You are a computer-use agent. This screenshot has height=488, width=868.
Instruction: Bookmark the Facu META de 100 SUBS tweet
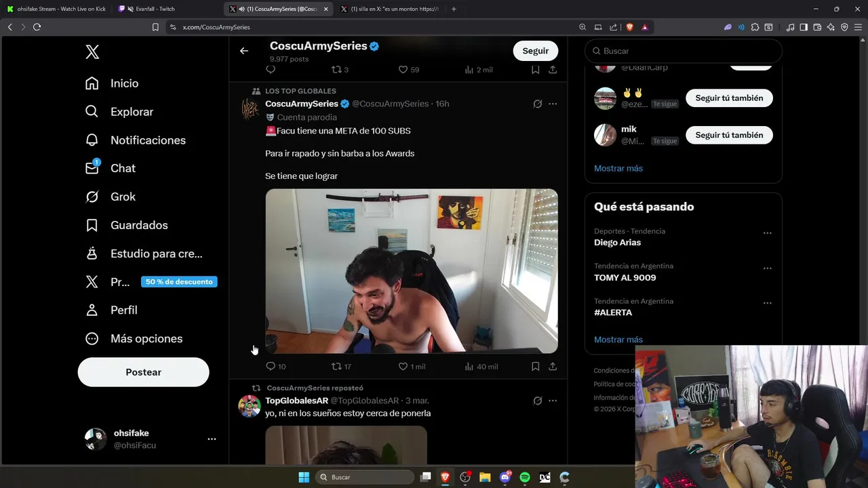point(535,366)
